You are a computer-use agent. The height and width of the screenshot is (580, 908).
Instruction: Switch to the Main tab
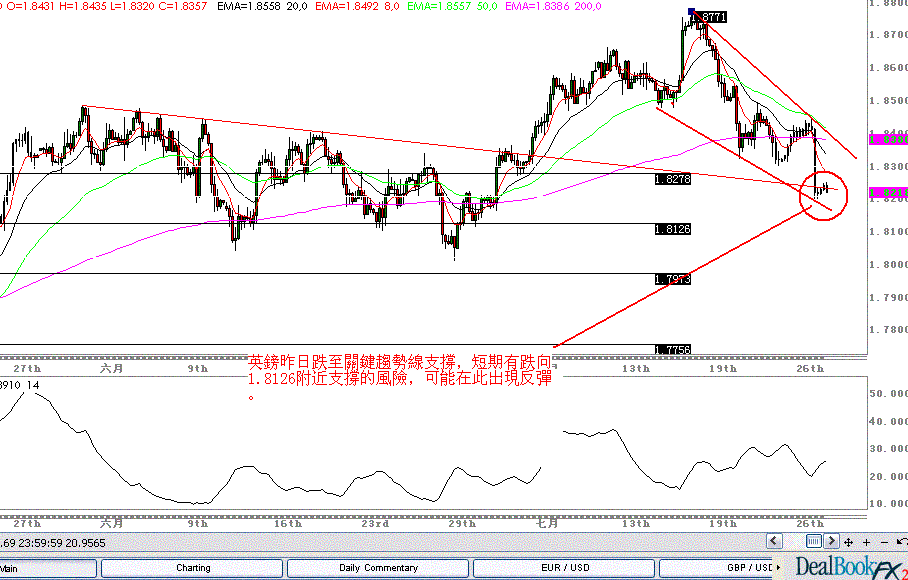point(47,568)
